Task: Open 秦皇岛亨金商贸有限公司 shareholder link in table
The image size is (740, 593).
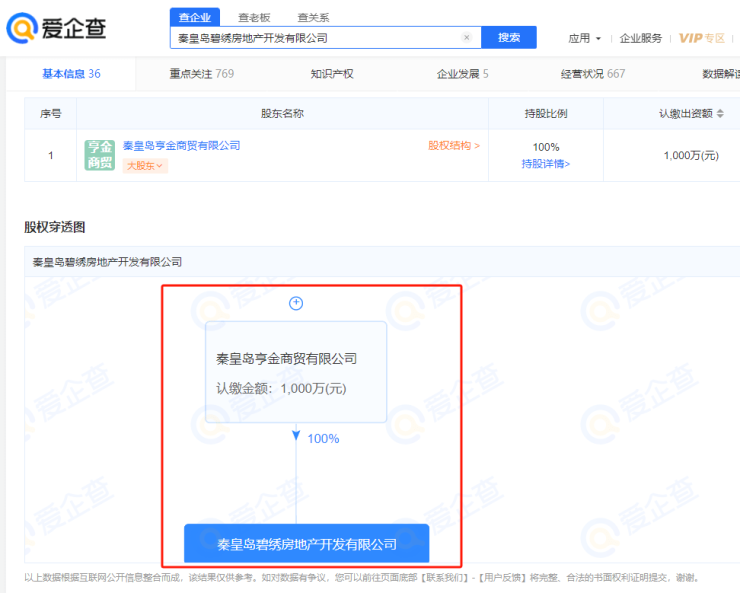Action: point(182,146)
